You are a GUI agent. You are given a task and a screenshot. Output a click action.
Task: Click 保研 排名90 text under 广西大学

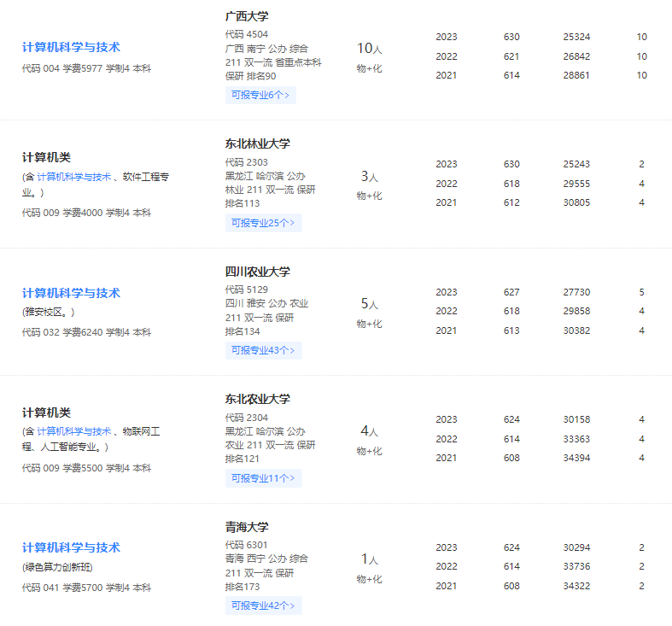point(251,76)
